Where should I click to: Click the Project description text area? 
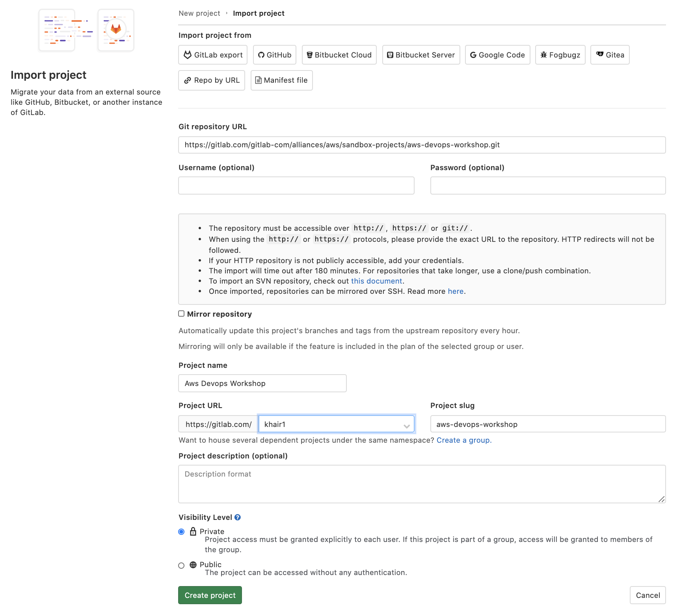point(422,484)
